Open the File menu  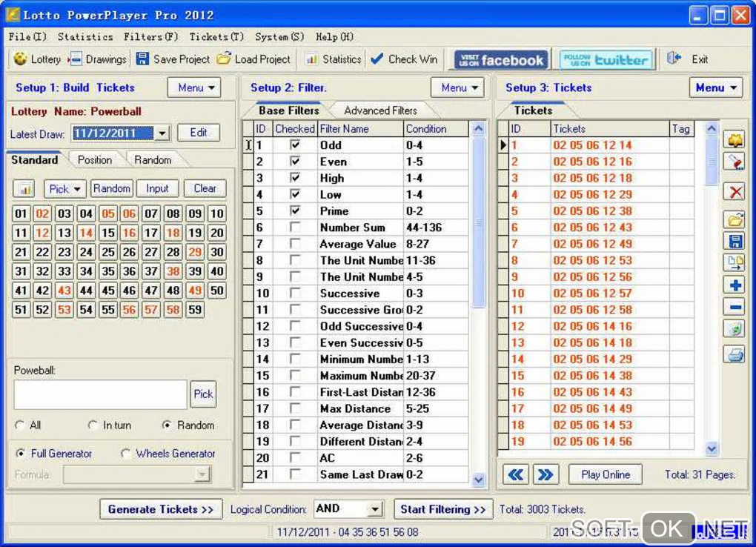tap(27, 36)
